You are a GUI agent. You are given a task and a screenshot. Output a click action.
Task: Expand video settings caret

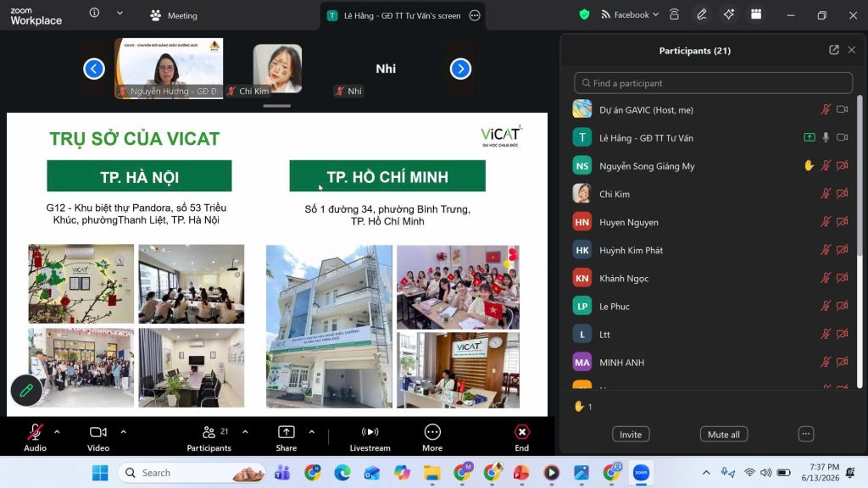(x=124, y=431)
